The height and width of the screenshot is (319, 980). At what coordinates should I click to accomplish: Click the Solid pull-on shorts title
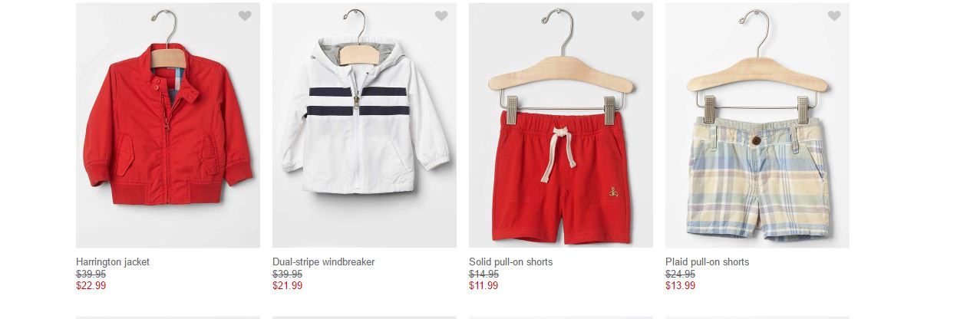point(511,262)
